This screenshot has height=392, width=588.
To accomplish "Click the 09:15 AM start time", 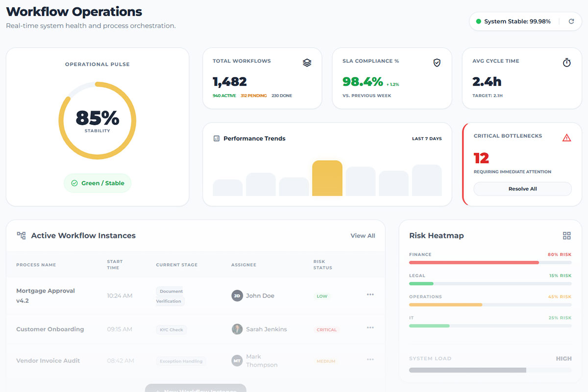I will (120, 329).
